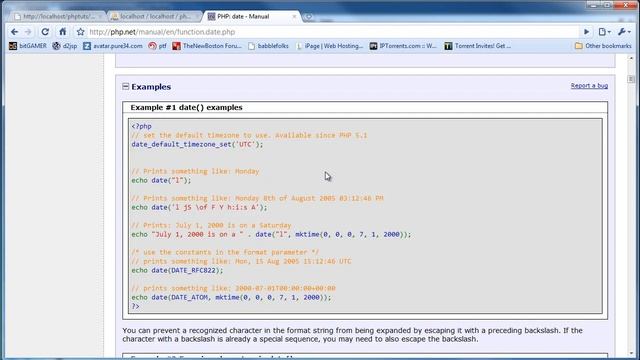640x360 pixels.
Task: Reload the page with the refresh icon
Action: [45, 32]
